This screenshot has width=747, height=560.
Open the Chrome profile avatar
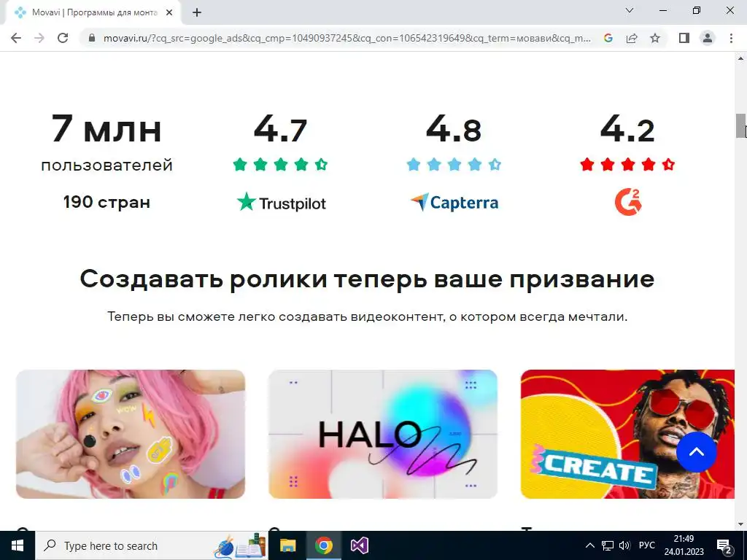708,38
